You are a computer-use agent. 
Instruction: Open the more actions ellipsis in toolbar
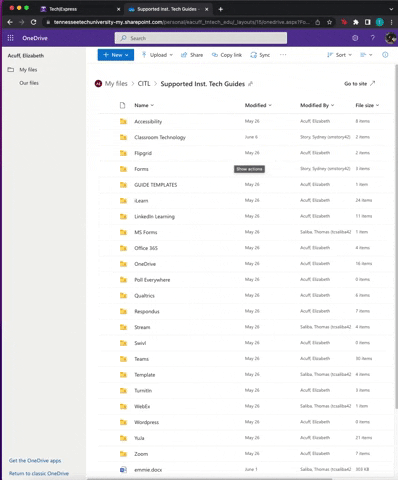(x=283, y=55)
